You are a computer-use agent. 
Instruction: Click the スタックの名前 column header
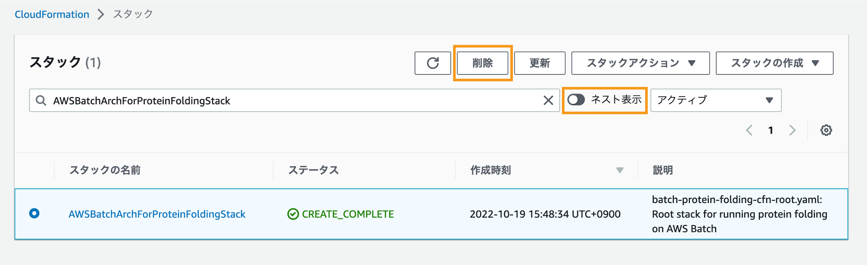click(x=105, y=170)
